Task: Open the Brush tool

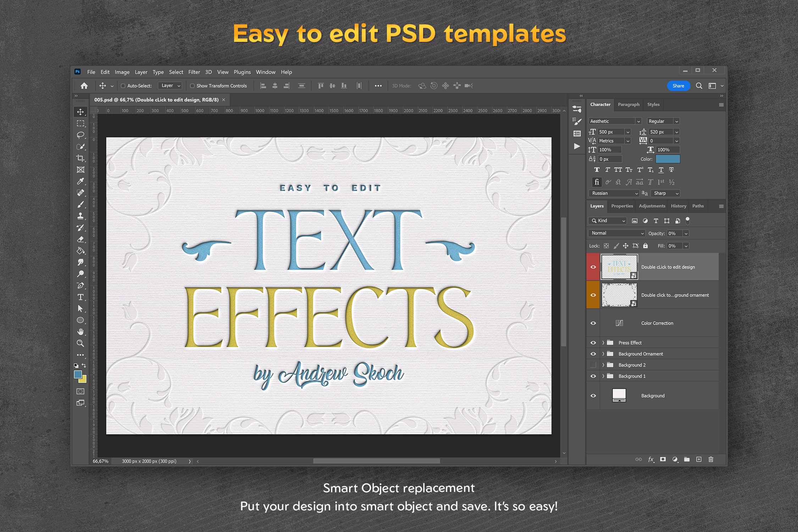Action: [x=81, y=204]
